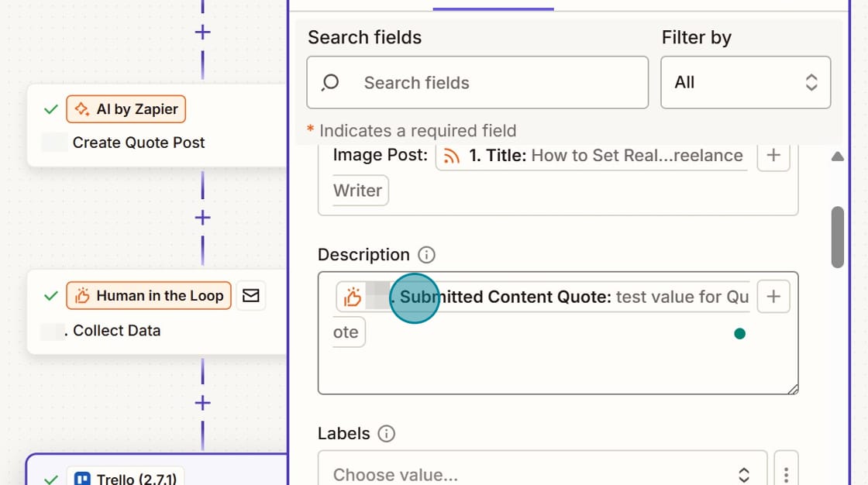Click the plus icon between workflow steps
The height and width of the screenshot is (485, 868).
201,218
